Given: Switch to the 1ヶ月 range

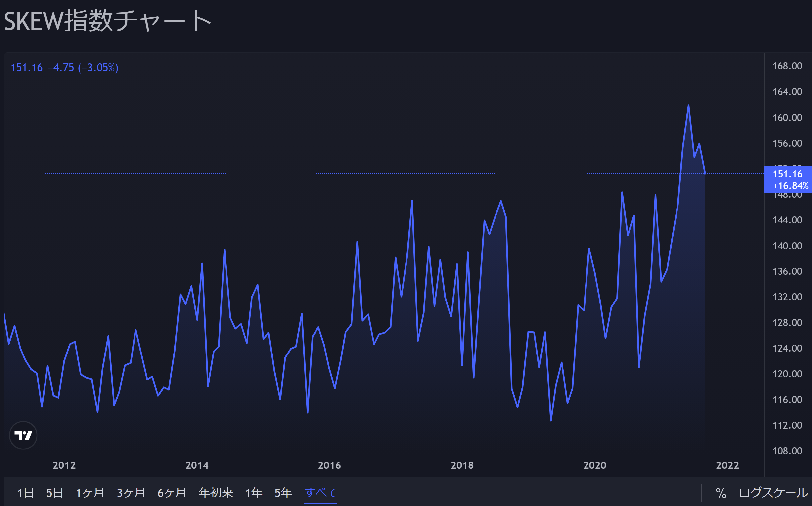Looking at the screenshot, I should coord(90,493).
